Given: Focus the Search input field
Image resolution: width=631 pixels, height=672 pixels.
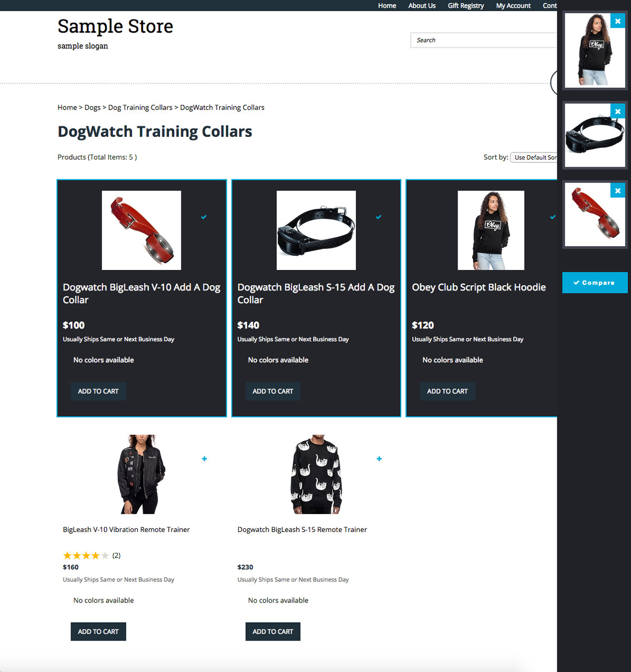Looking at the screenshot, I should click(x=484, y=40).
